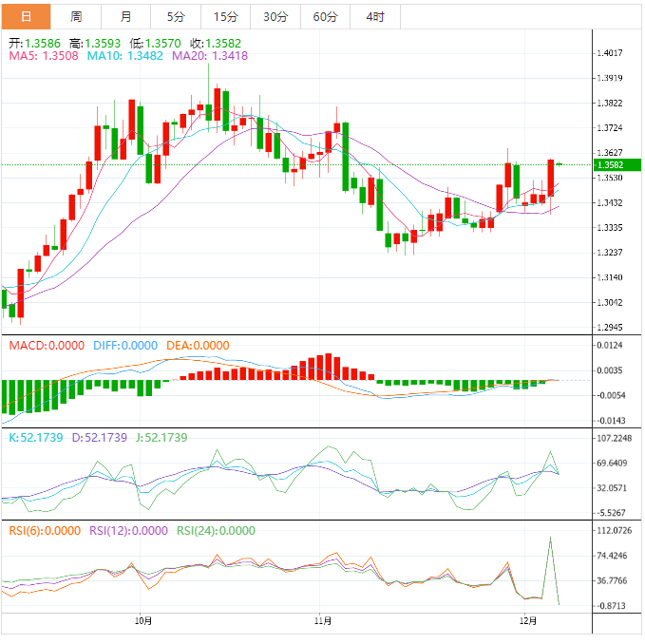Click the RSI(12):0.0000 label
645x644 pixels.
click(x=129, y=531)
